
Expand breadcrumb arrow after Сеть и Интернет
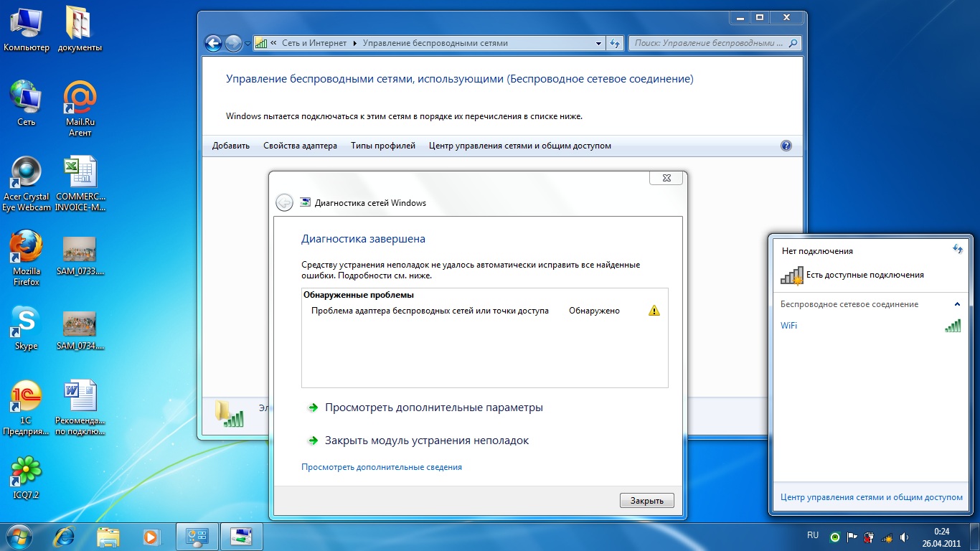pyautogui.click(x=354, y=43)
